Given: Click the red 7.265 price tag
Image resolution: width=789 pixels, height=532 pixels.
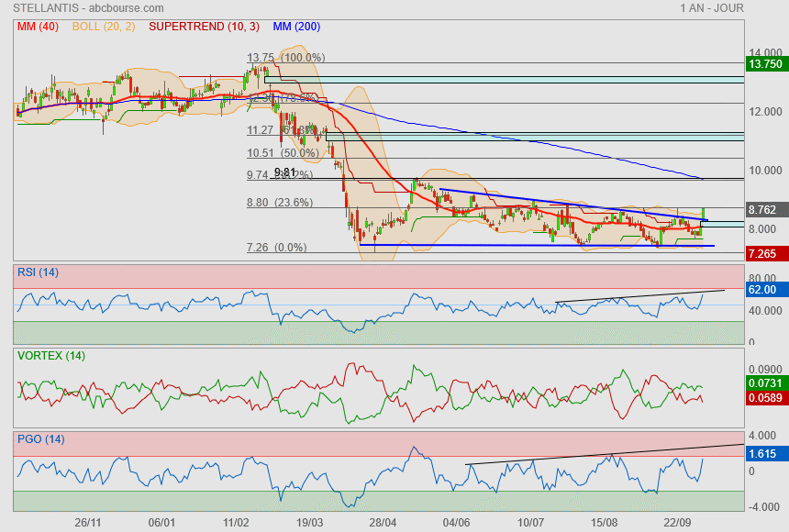Looking at the screenshot, I should point(764,252).
